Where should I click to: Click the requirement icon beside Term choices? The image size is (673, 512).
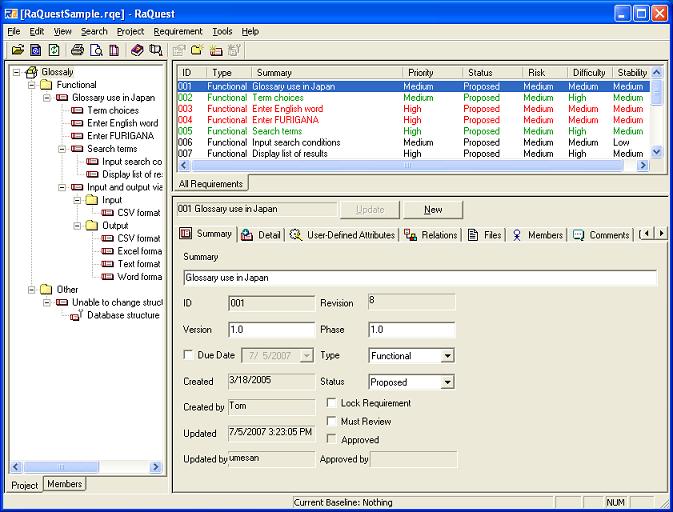point(77,110)
